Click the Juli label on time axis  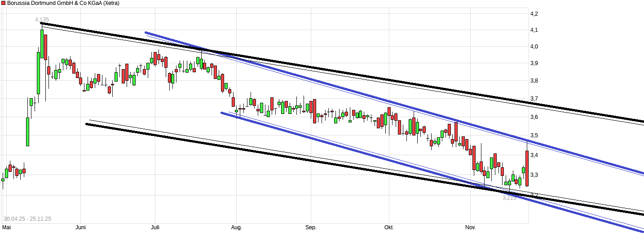(x=155, y=228)
